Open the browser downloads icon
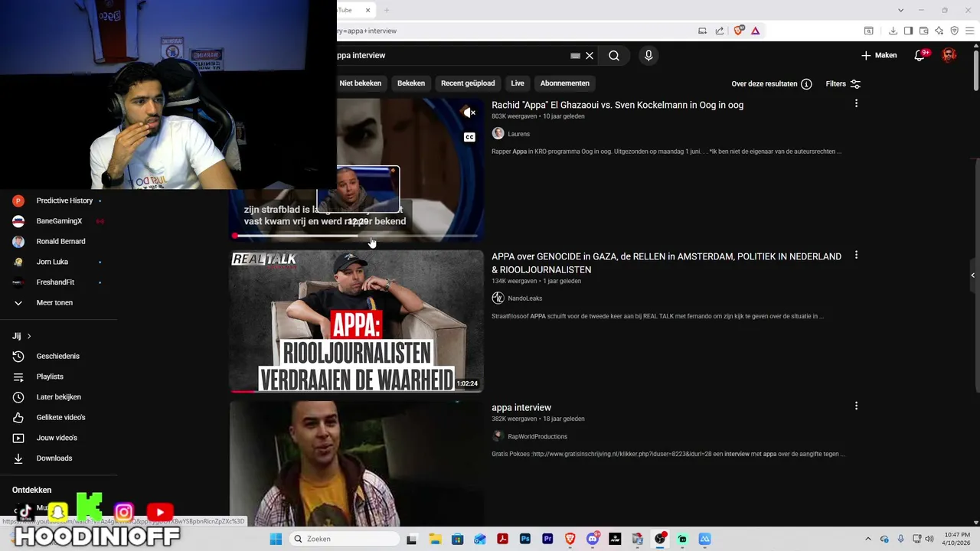The height and width of the screenshot is (551, 980). pyautogui.click(x=893, y=31)
